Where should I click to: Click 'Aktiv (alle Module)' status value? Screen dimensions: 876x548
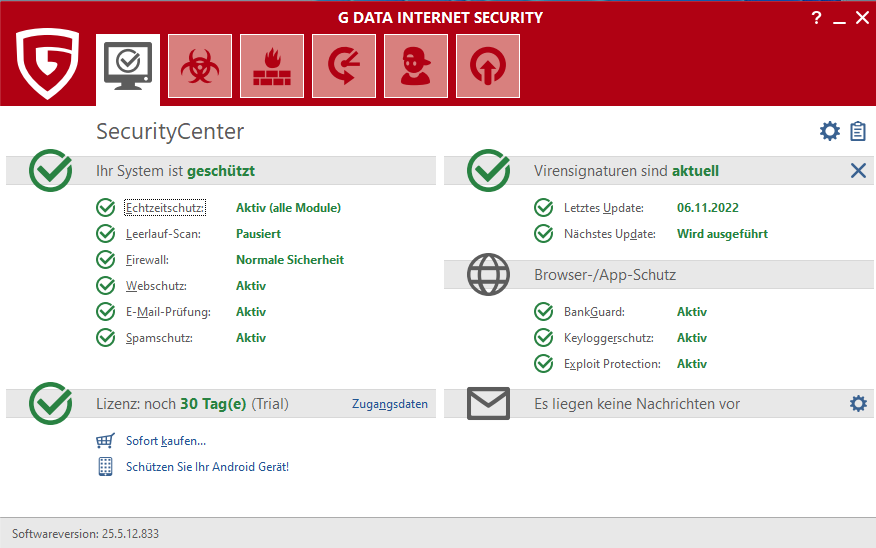[288, 208]
